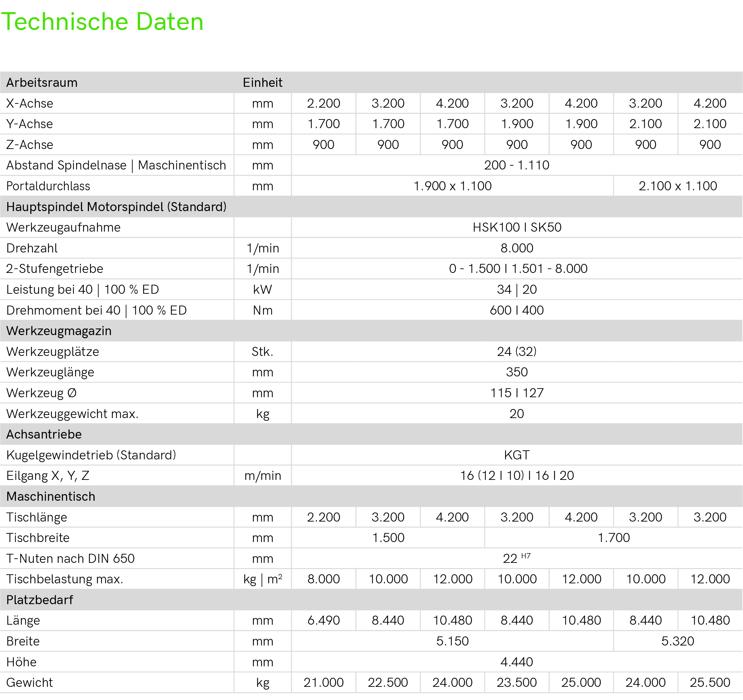Click the value '2.100 x 1.100'
This screenshot has width=743, height=700.
pyautogui.click(x=678, y=186)
